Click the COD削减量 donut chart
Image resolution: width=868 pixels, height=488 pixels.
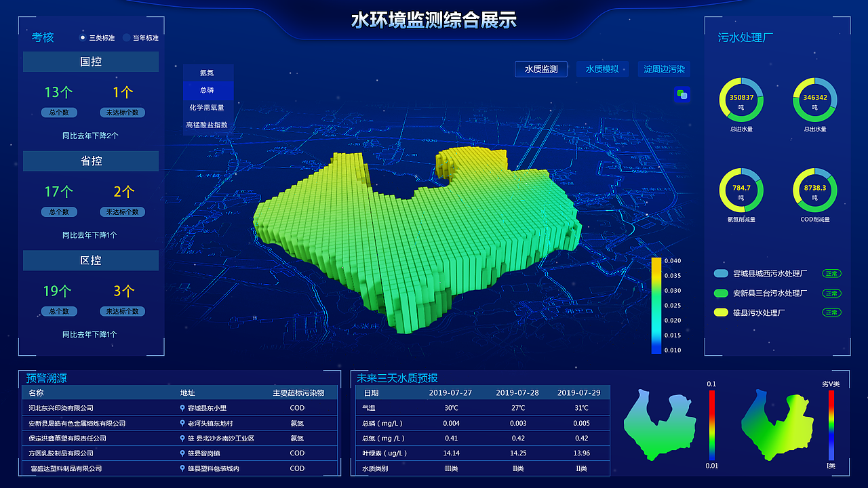(x=815, y=190)
